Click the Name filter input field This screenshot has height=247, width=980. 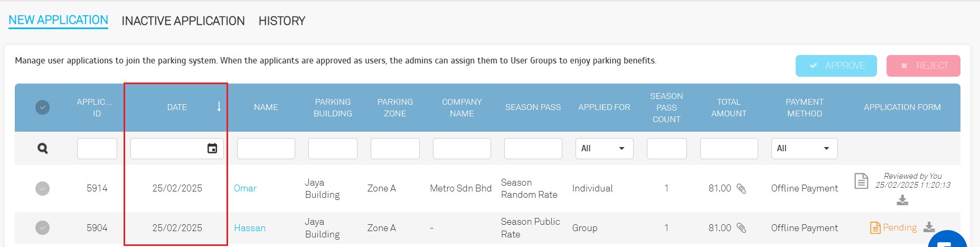266,149
